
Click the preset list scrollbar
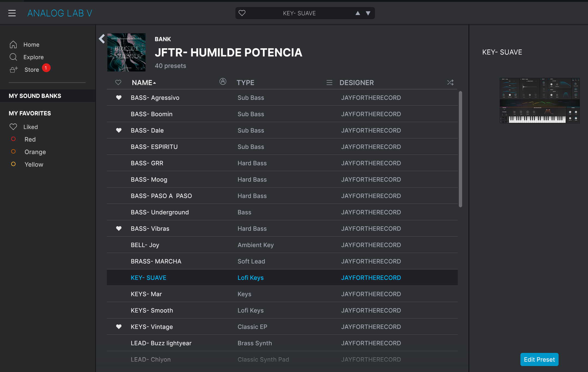pyautogui.click(x=460, y=149)
